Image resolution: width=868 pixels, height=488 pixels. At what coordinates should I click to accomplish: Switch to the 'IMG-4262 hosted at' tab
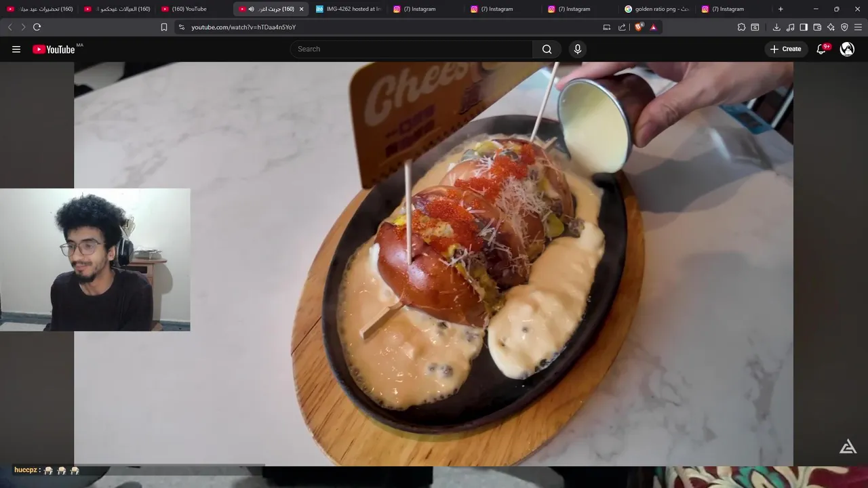point(349,9)
